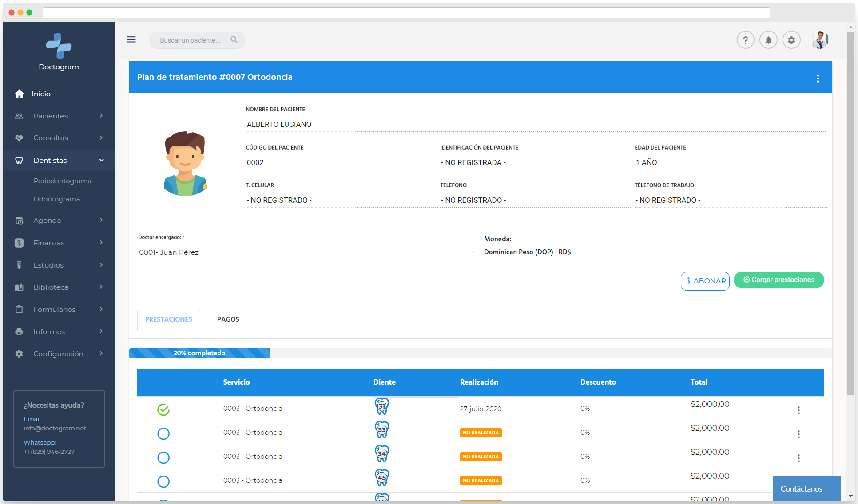
Task: Open treatment plan header three-dot menu
Action: 818,79
